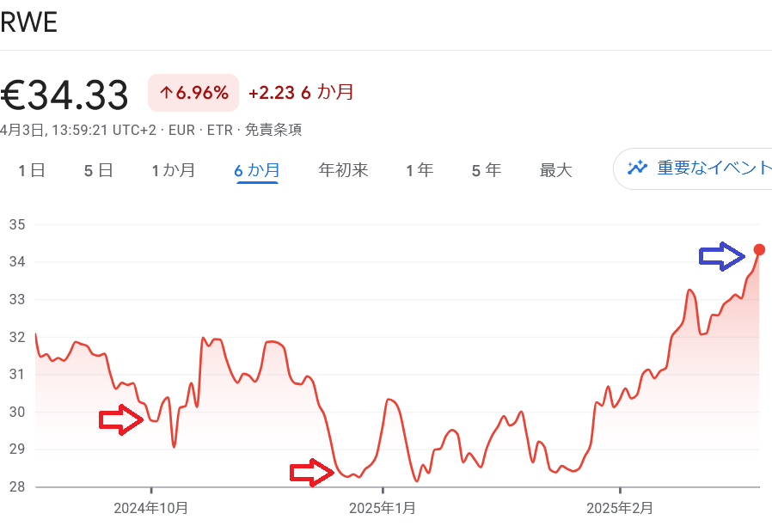
Task: Click the red arrow before 2025年1月
Action: 311,471
